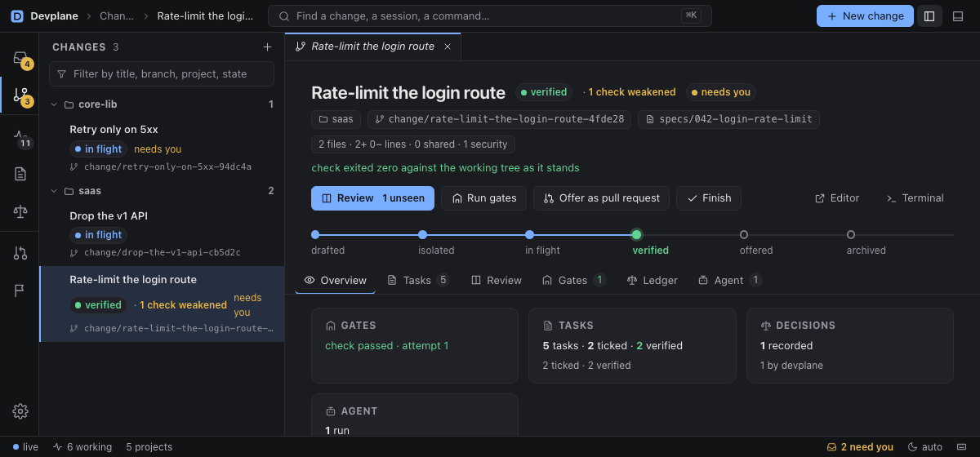
Task: Open the ledger scales icon in sidebar
Action: coord(20,211)
